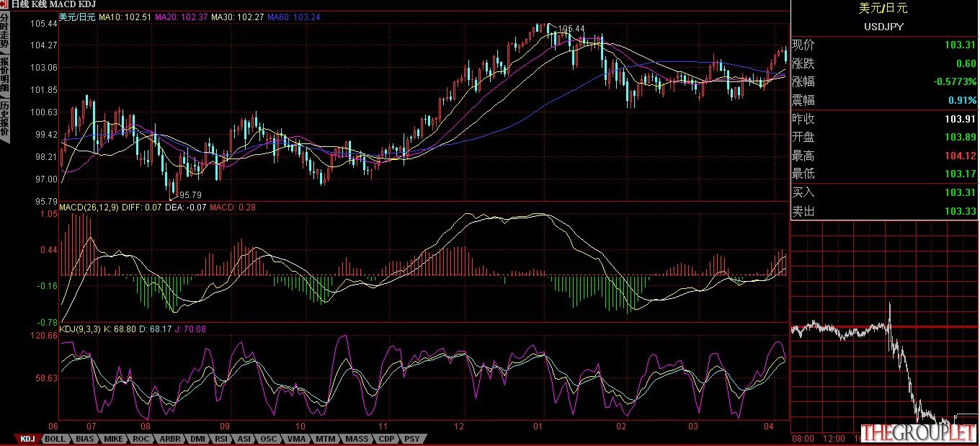The width and height of the screenshot is (980, 446).
Task: Switch to the ARBR indicator tab
Action: point(170,439)
